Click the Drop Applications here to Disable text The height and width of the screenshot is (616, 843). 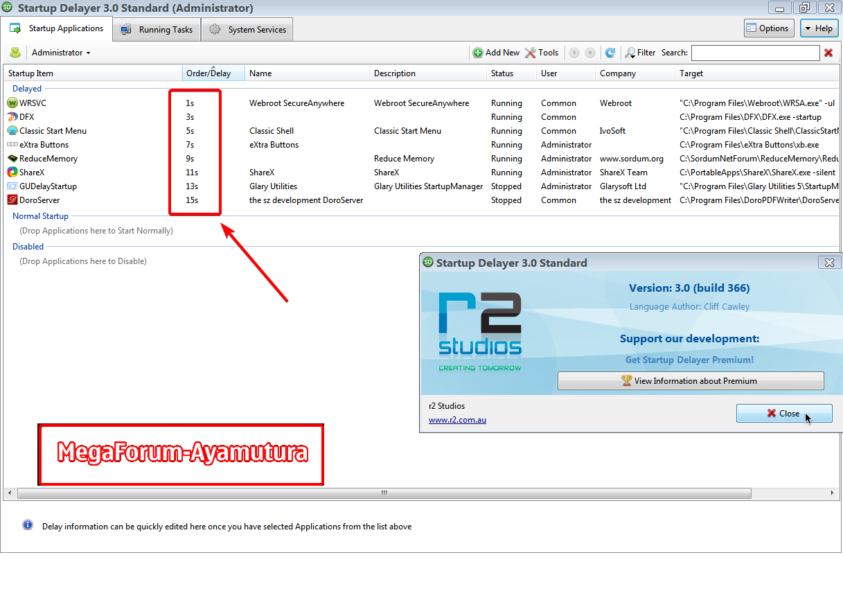click(x=83, y=261)
